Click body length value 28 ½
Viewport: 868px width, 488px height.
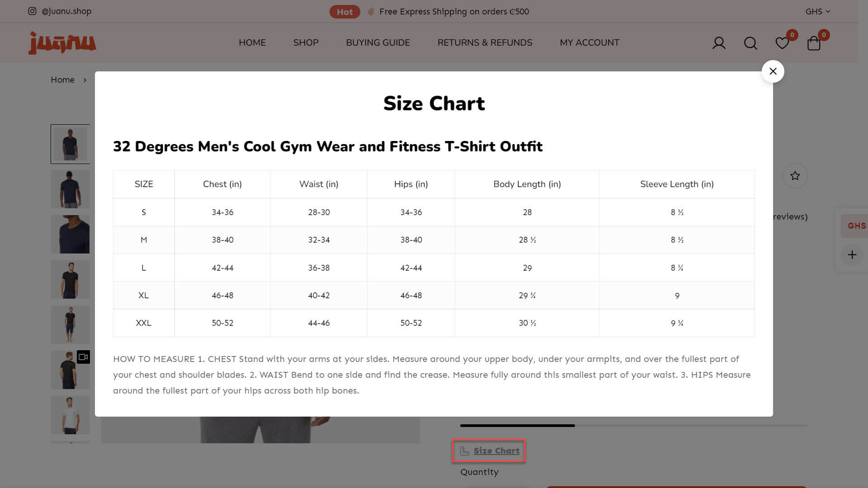(x=527, y=240)
